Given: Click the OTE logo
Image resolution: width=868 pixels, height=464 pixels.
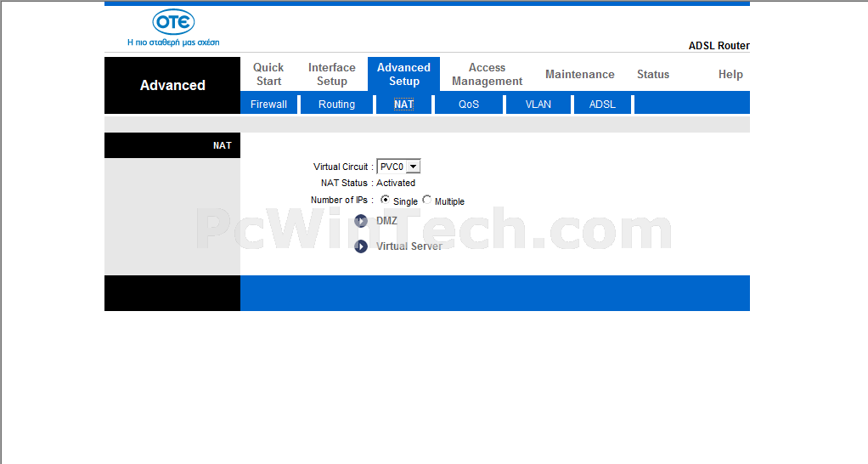Looking at the screenshot, I should 173,22.
